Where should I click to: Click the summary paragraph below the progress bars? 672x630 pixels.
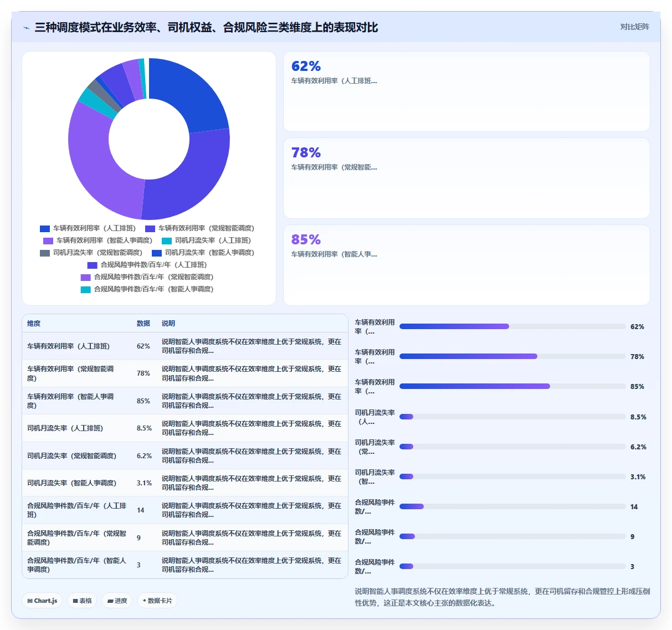point(502,597)
